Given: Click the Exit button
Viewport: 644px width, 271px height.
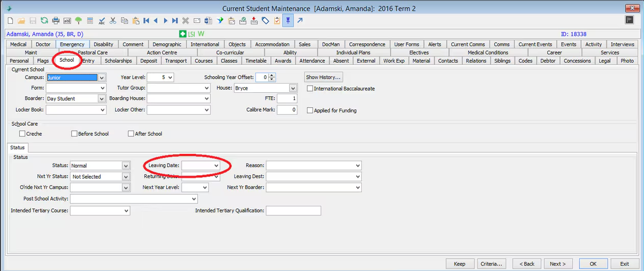Looking at the screenshot, I should (x=625, y=264).
